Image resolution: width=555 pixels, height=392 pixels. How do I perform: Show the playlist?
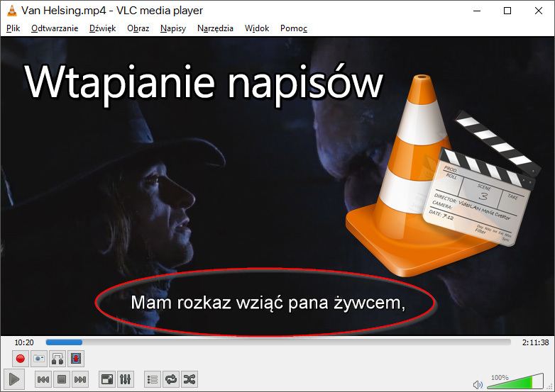click(x=152, y=379)
